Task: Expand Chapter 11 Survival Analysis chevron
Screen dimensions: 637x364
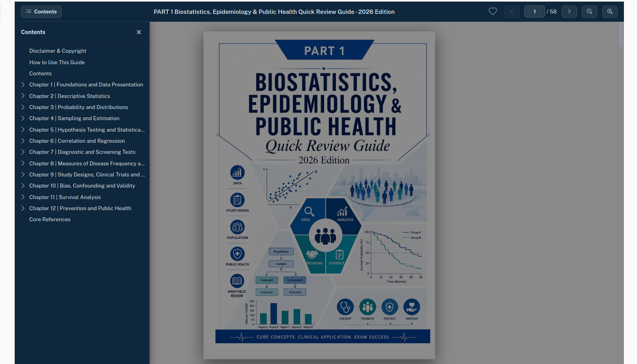Action: pyautogui.click(x=23, y=197)
